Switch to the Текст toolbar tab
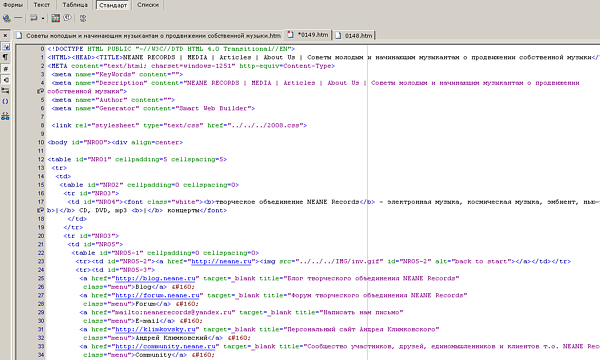Screen dimensions: 600x360 tap(41, 5)
